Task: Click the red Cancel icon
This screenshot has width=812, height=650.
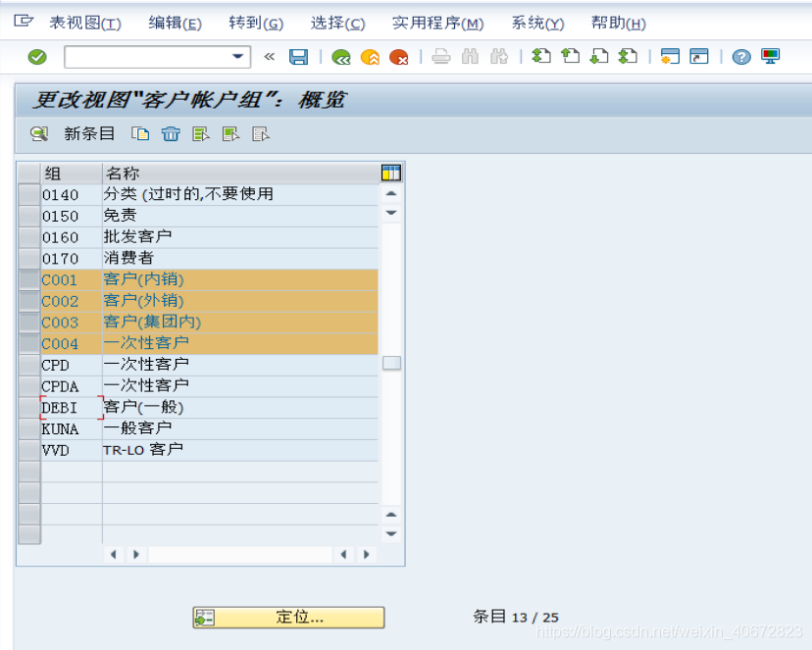Action: [x=399, y=57]
